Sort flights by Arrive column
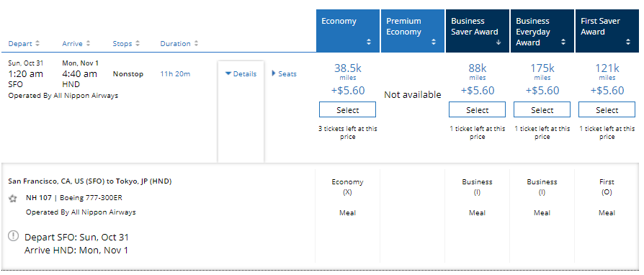The image size is (644, 275). tap(76, 43)
